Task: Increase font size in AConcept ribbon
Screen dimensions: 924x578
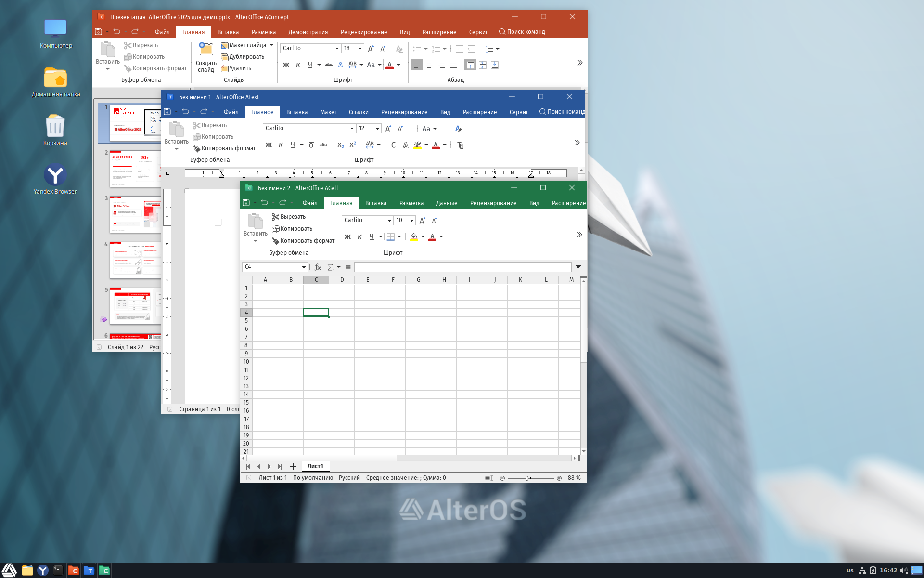Action: [x=371, y=49]
